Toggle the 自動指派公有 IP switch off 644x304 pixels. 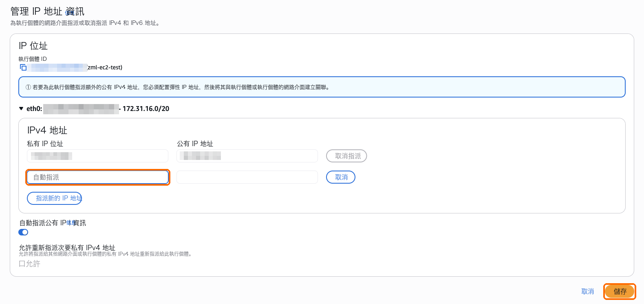click(x=23, y=232)
